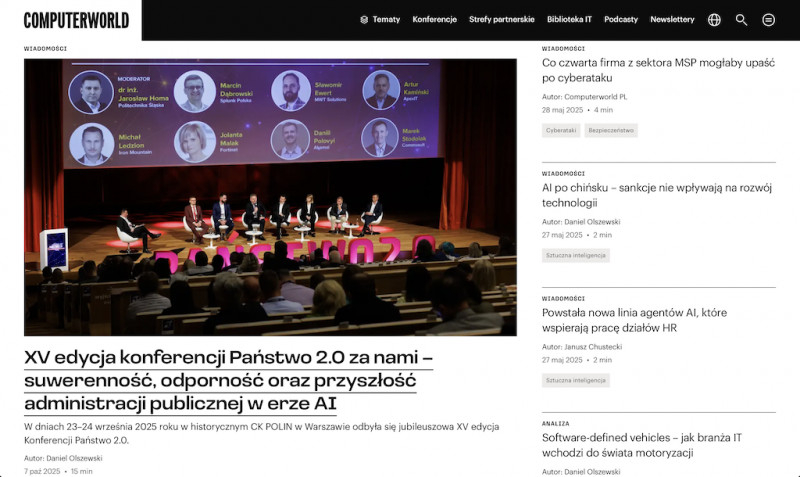Navigate to Podcasty
This screenshot has height=477, width=800.
pyautogui.click(x=621, y=20)
